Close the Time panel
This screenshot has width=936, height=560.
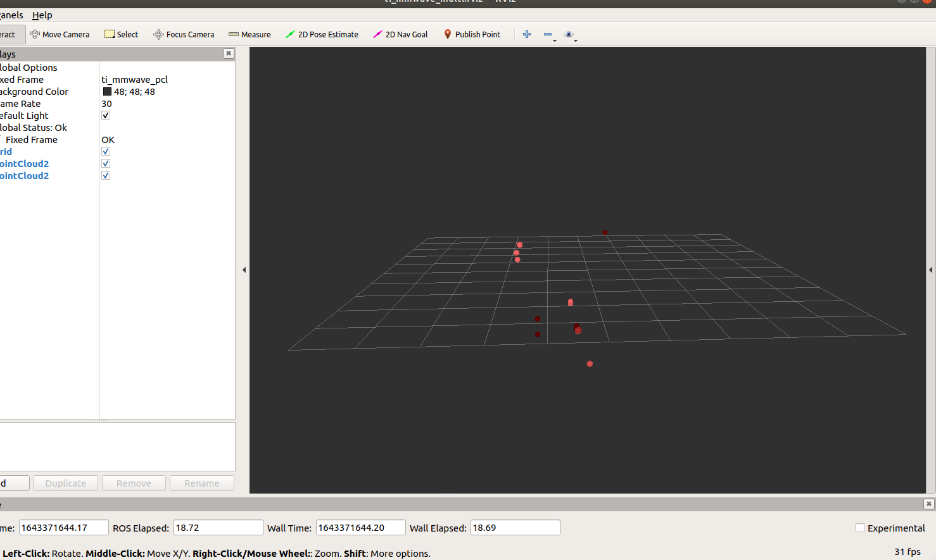929,504
